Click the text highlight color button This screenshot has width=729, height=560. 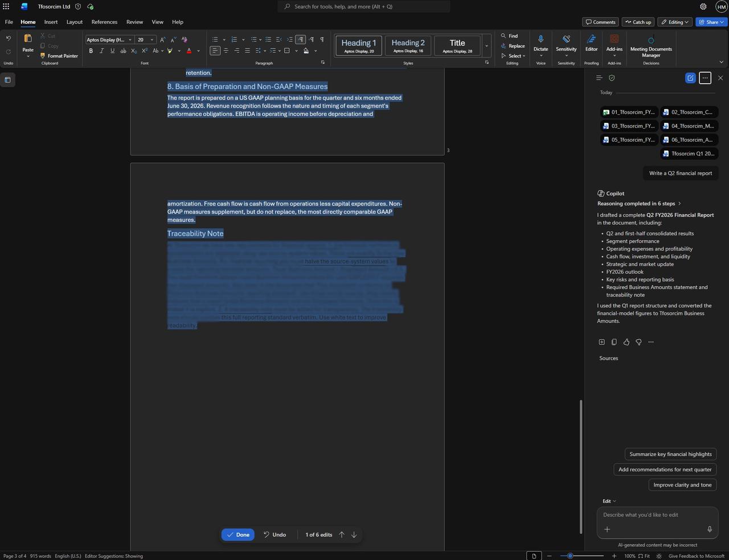coord(169,51)
